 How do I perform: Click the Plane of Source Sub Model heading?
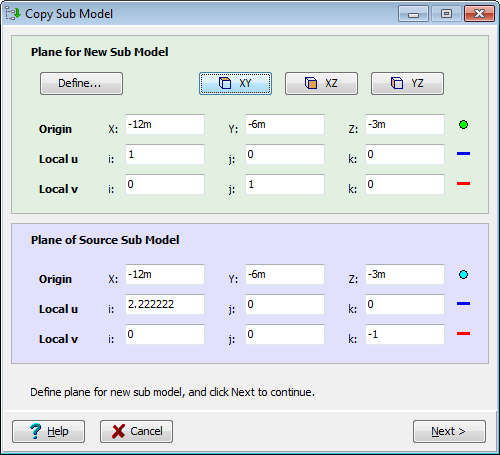tap(105, 240)
